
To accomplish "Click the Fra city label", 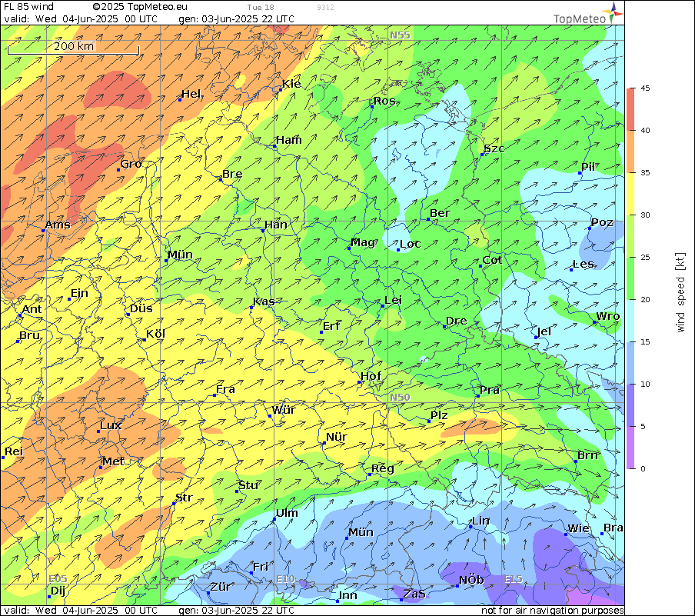I will tap(225, 389).
